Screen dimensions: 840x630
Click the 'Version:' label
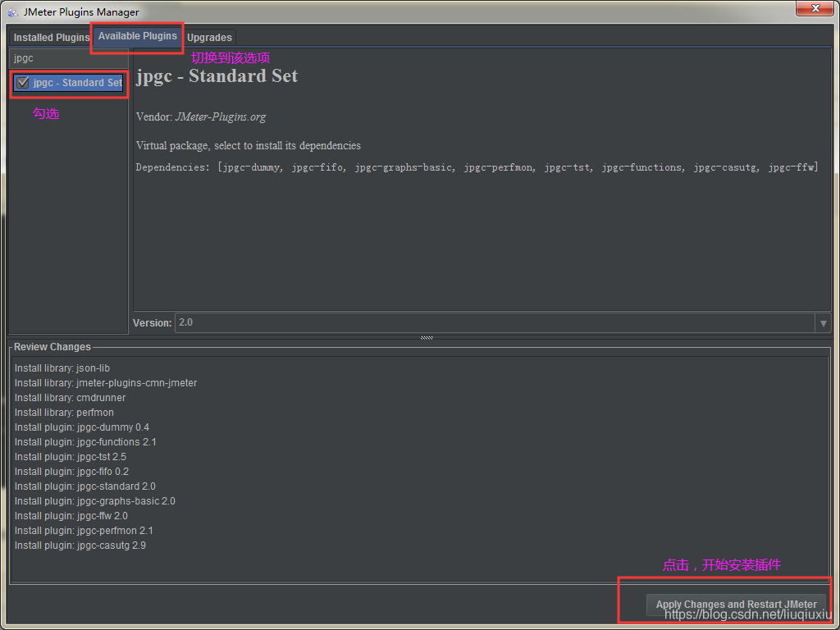(x=152, y=323)
